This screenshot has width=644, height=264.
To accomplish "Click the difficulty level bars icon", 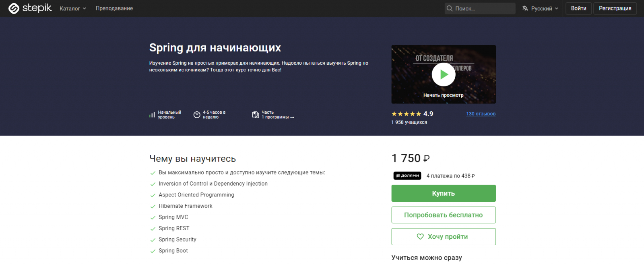I will point(152,115).
